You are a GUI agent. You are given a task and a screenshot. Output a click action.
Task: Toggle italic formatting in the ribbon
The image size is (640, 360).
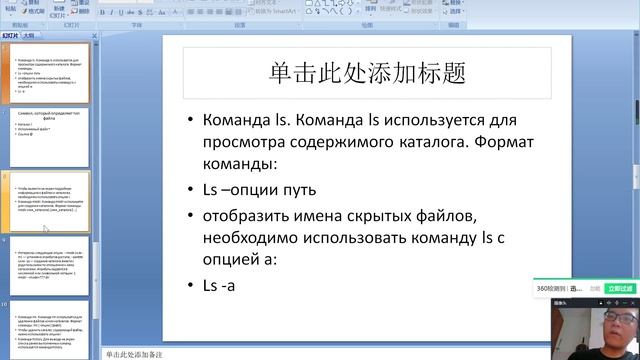click(x=112, y=13)
